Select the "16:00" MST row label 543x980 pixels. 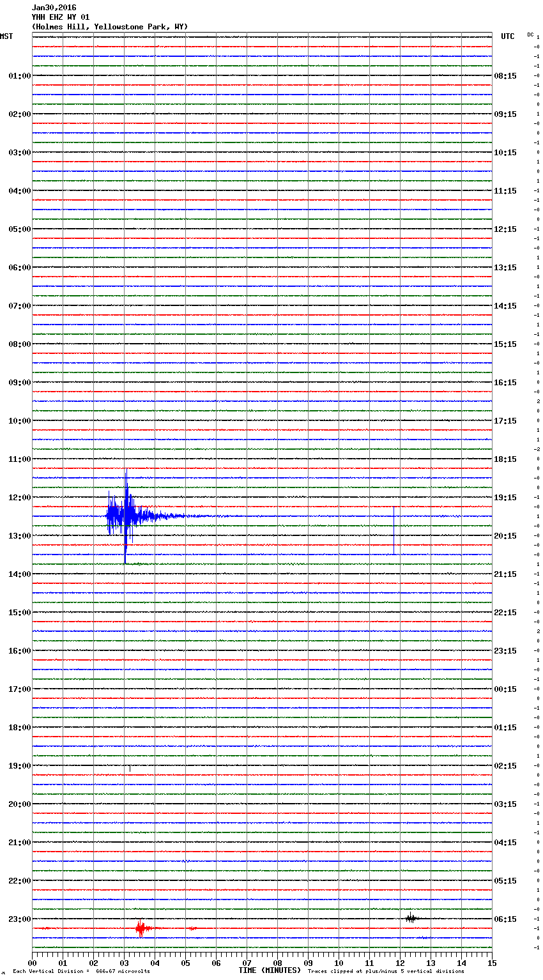(19, 651)
